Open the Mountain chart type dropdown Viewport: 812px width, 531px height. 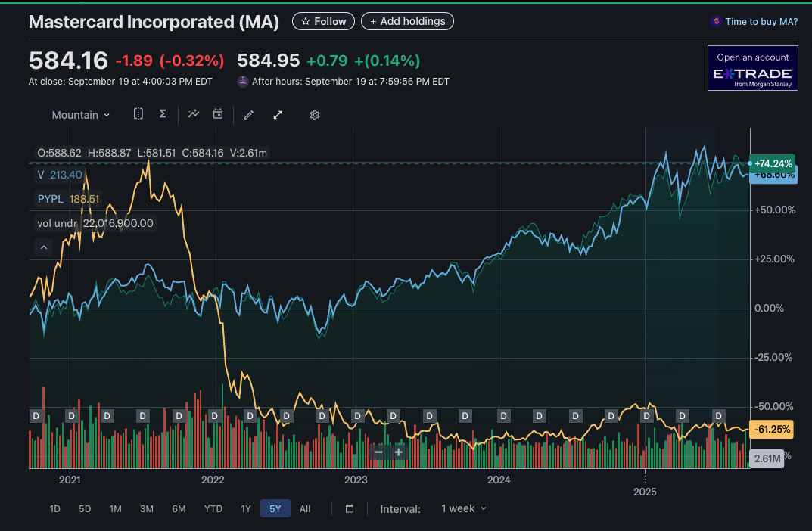80,115
